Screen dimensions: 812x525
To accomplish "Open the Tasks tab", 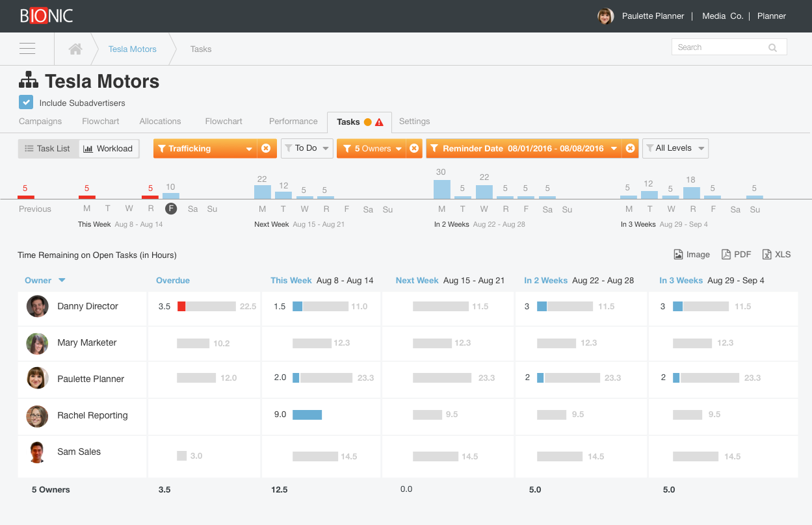I will pos(359,122).
